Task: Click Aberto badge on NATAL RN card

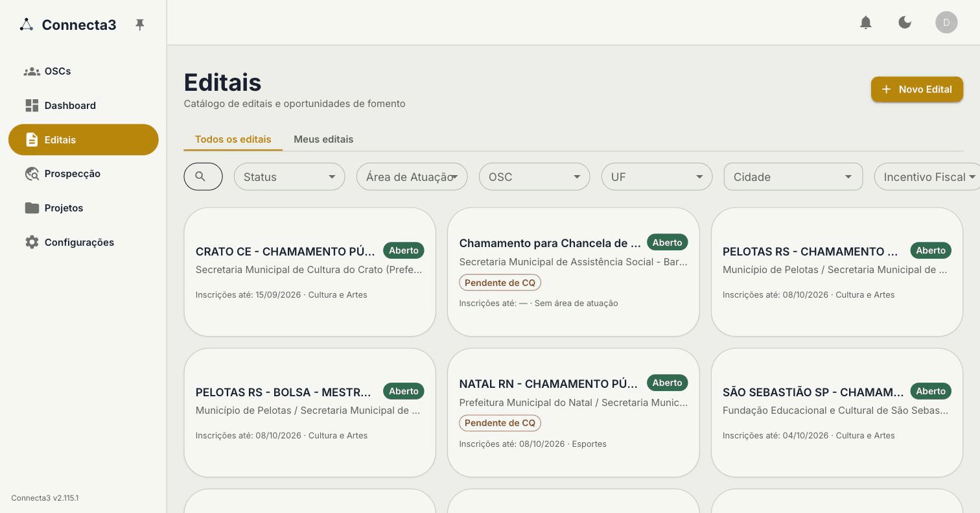Action: coord(667,383)
